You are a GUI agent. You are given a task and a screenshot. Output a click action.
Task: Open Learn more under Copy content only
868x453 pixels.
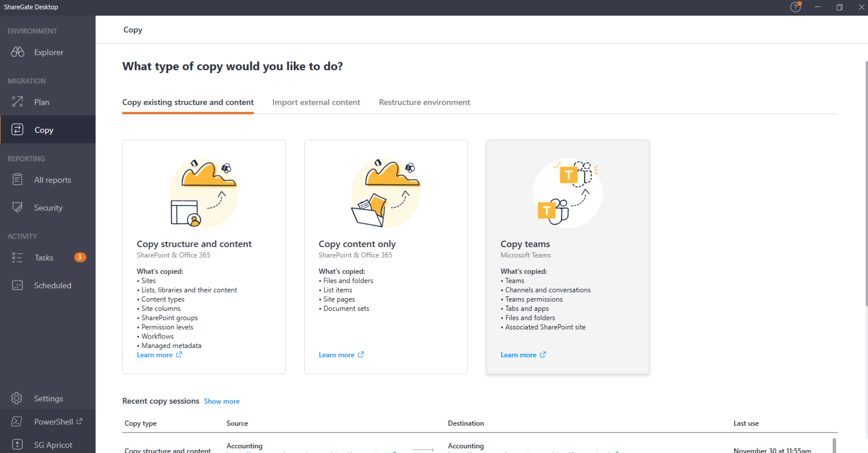(337, 355)
